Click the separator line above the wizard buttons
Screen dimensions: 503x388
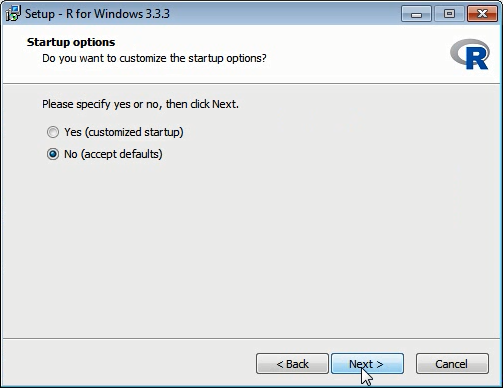click(x=251, y=339)
